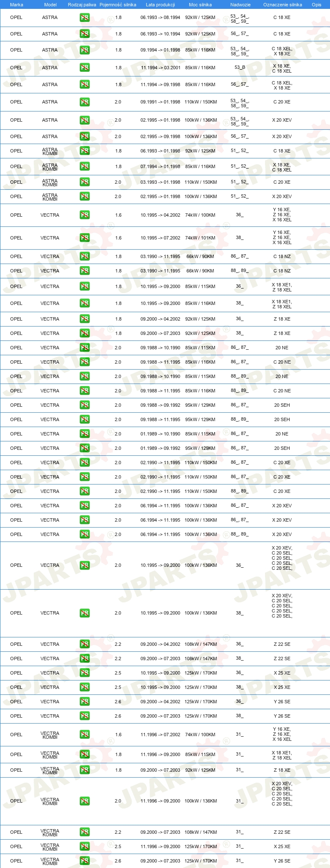Click the Lata produkcji column header
Screen dimensions: 330x868
(160, 5)
